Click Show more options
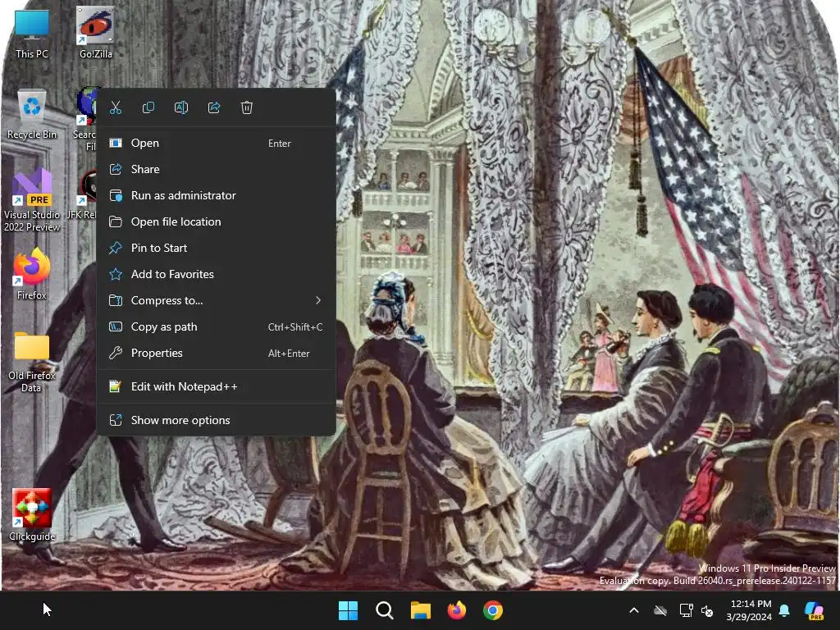The width and height of the screenshot is (840, 630). 216,421
